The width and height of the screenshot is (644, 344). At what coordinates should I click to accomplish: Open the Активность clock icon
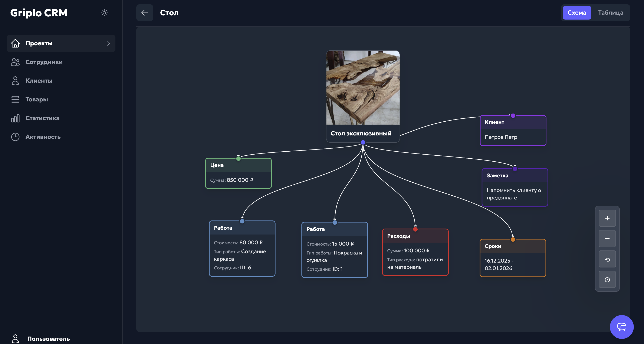(15, 137)
